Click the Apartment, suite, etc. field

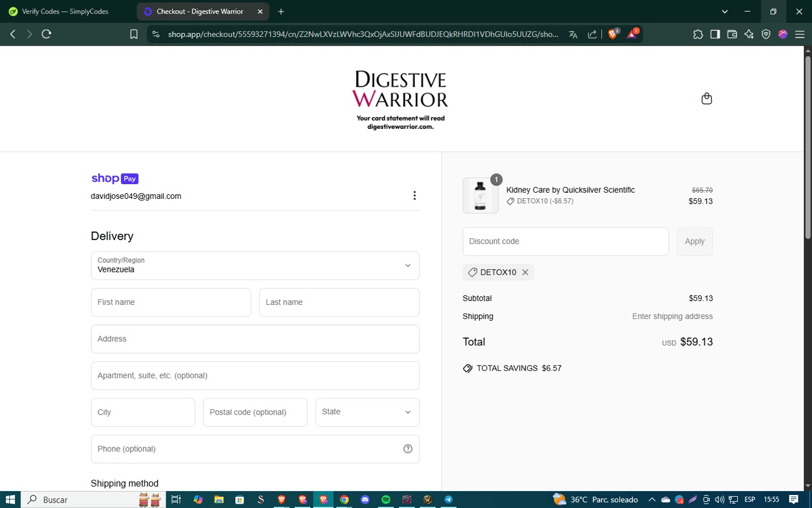pyautogui.click(x=255, y=376)
